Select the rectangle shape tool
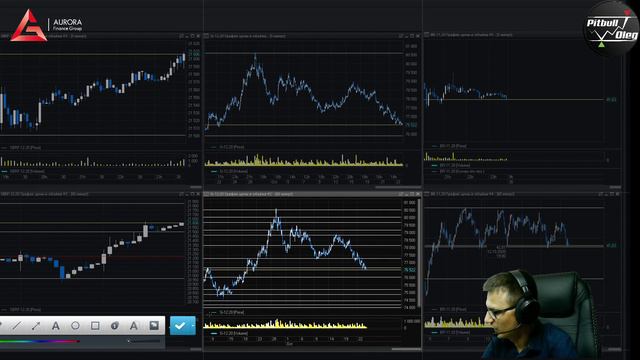Viewport: 640px width, 360px height. click(95, 325)
